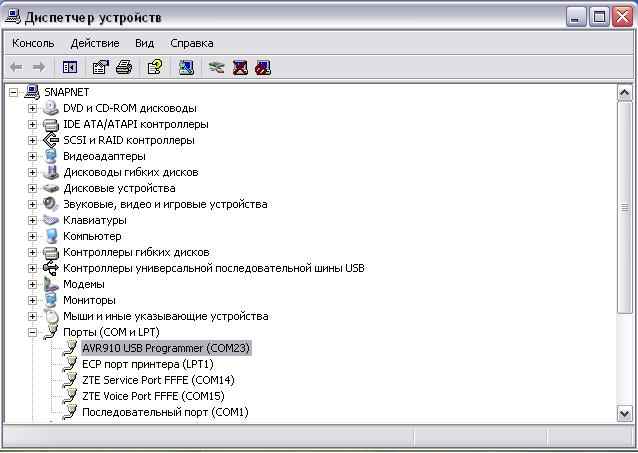
Task: Click the AVR910 USB Programmer port icon
Action: pos(70,348)
